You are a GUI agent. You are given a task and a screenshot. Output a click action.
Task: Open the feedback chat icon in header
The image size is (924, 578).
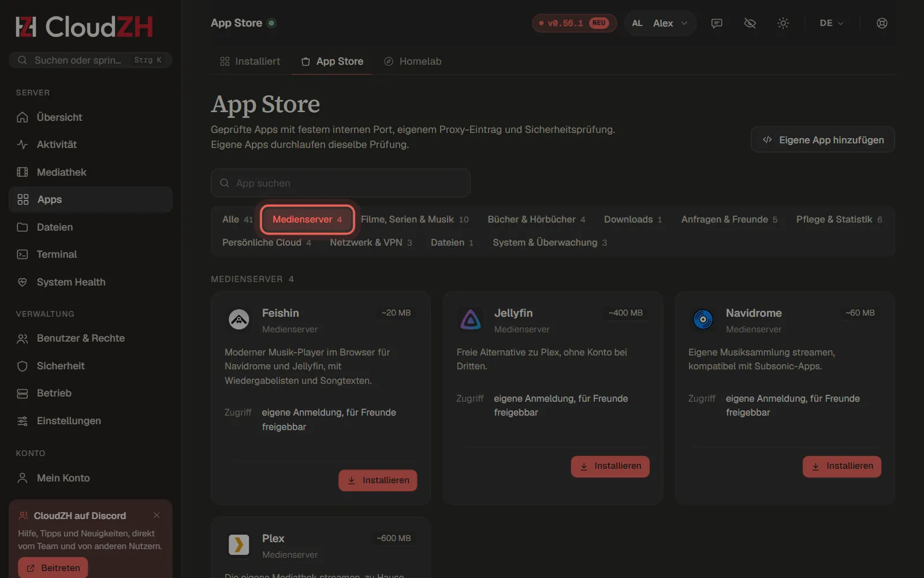coord(717,23)
